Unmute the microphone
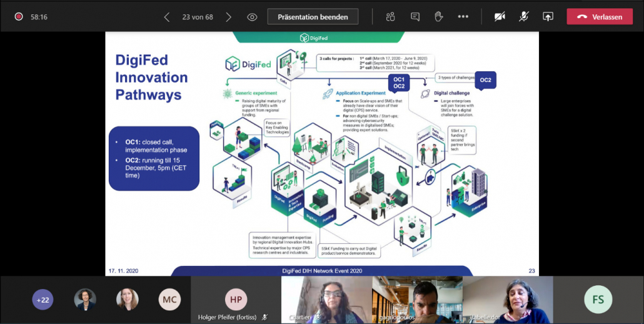The width and height of the screenshot is (644, 324). point(524,17)
